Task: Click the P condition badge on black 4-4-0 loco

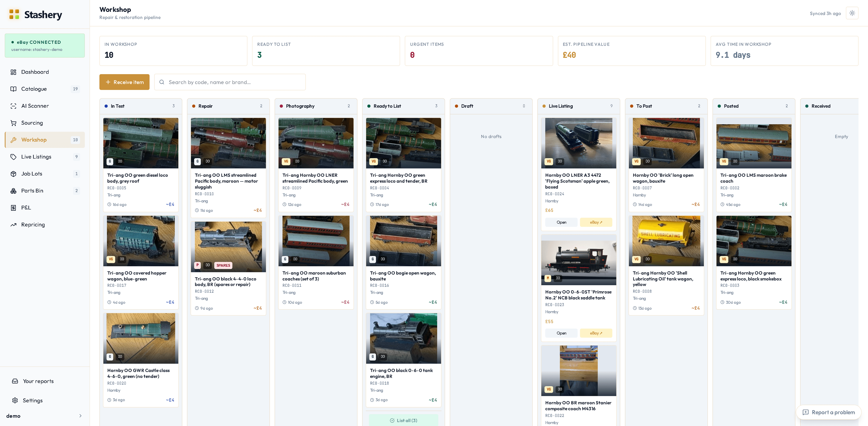Action: pos(198,265)
